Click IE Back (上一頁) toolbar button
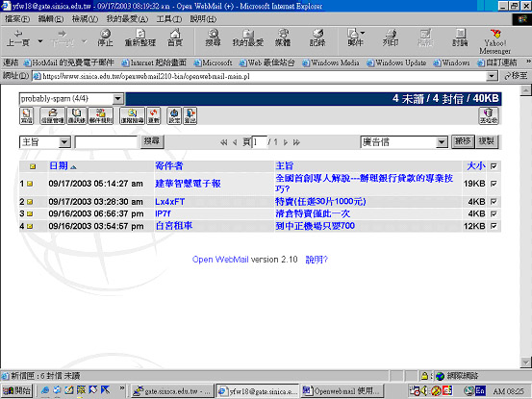The width and height of the screenshot is (532, 399). [18, 38]
